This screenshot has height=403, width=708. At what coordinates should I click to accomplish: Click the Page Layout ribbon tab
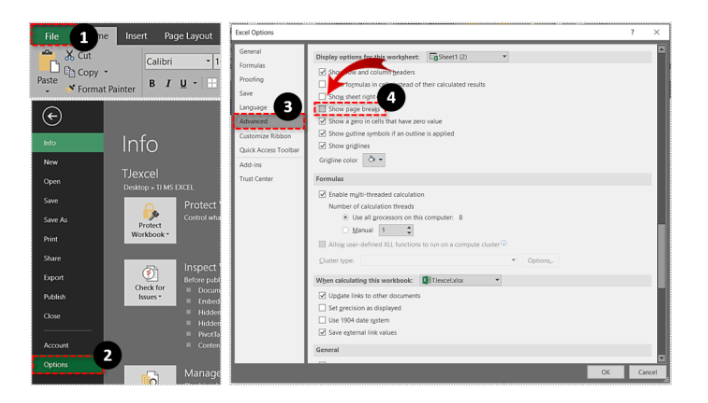click(x=188, y=36)
